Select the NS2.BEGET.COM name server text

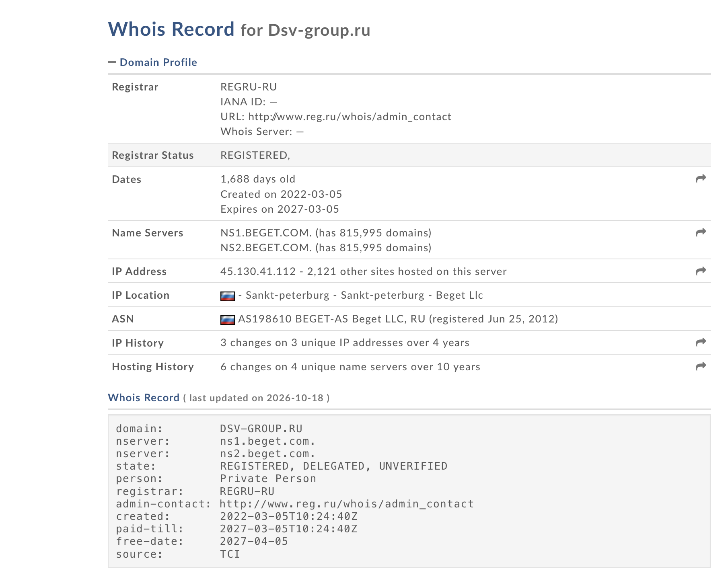[x=266, y=248]
